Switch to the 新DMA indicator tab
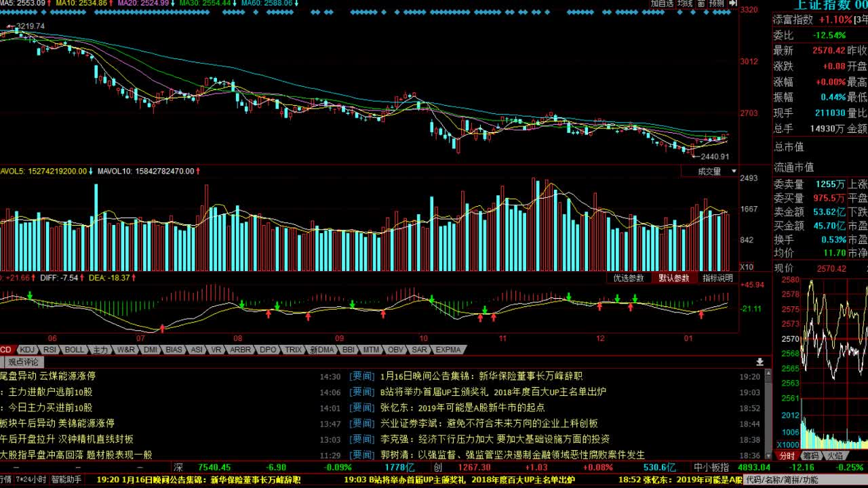Viewport: 868px width, 488px height. point(323,350)
